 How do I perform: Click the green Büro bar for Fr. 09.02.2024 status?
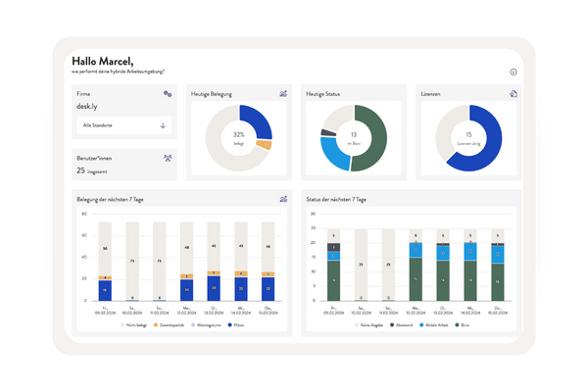click(334, 280)
